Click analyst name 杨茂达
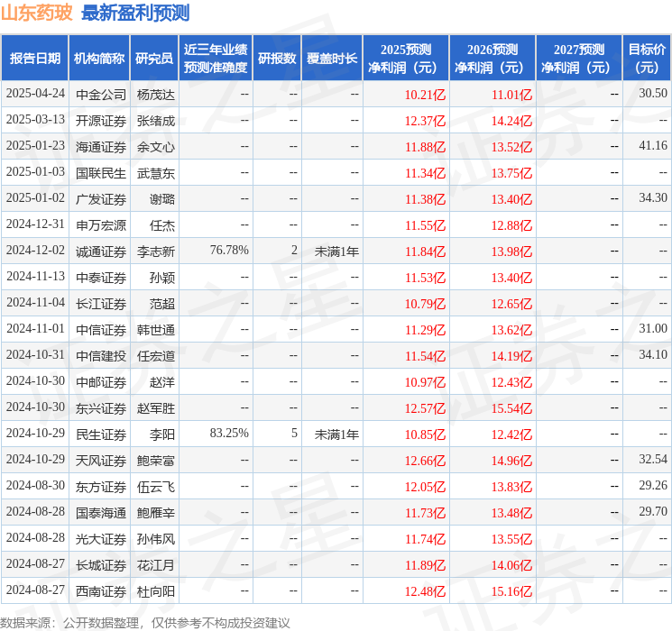Screen dimensions: 672x631 coord(156,95)
